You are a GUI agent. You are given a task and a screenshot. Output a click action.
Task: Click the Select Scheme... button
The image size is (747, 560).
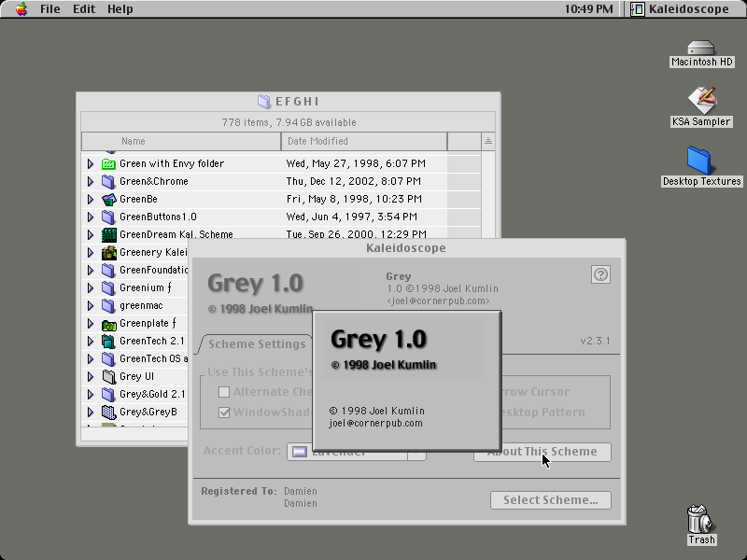pyautogui.click(x=551, y=500)
